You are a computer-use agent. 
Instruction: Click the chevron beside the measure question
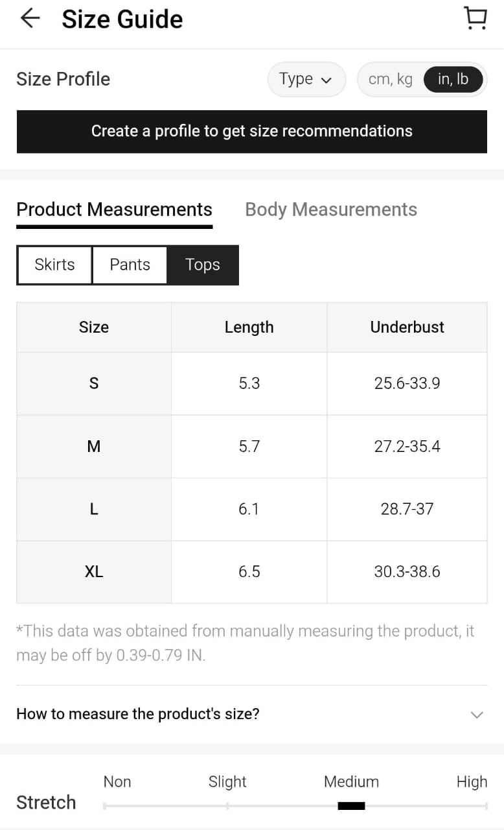477,715
